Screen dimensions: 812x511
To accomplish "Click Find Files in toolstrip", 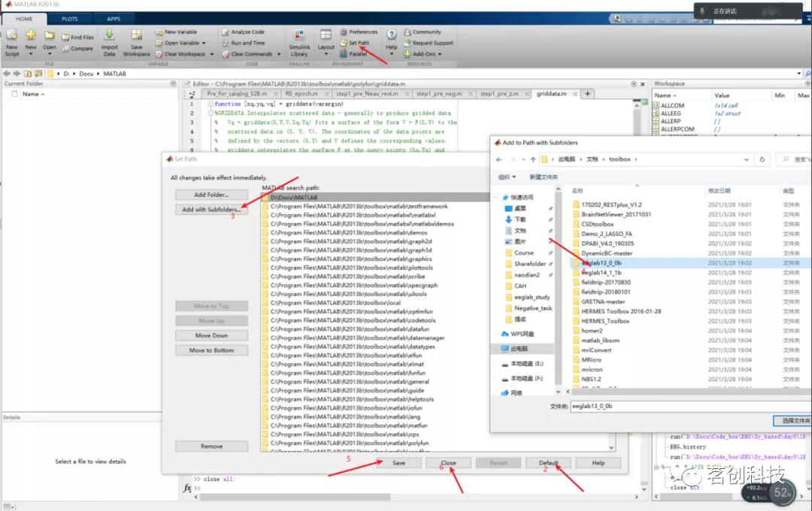I will (77, 38).
